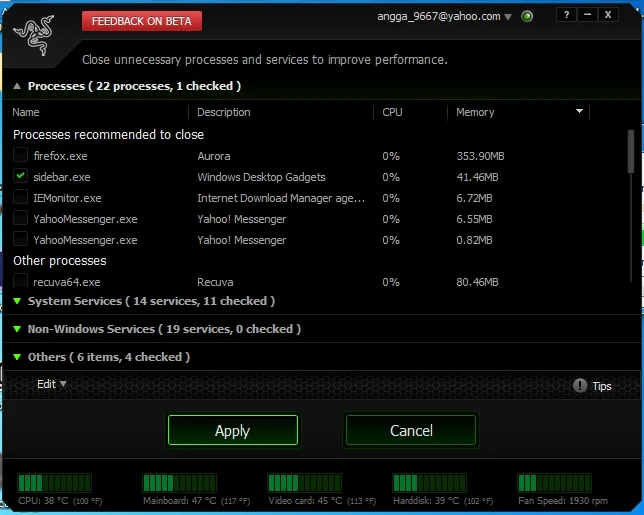Viewport: 644px width, 515px height.
Task: Click the Mainboard temperature gauge bar
Action: coord(179,483)
